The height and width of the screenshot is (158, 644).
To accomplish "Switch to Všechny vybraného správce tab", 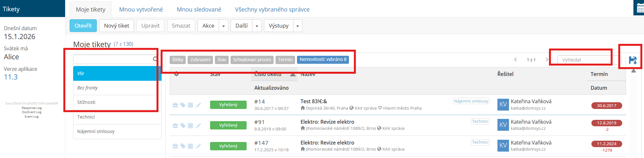I will click(x=272, y=9).
